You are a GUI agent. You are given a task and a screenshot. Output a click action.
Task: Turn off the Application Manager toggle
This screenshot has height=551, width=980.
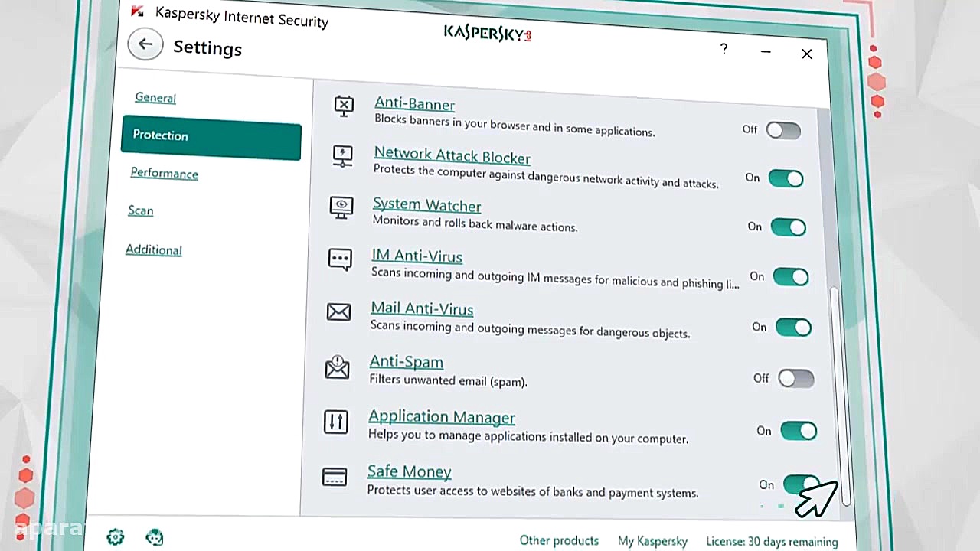click(799, 431)
